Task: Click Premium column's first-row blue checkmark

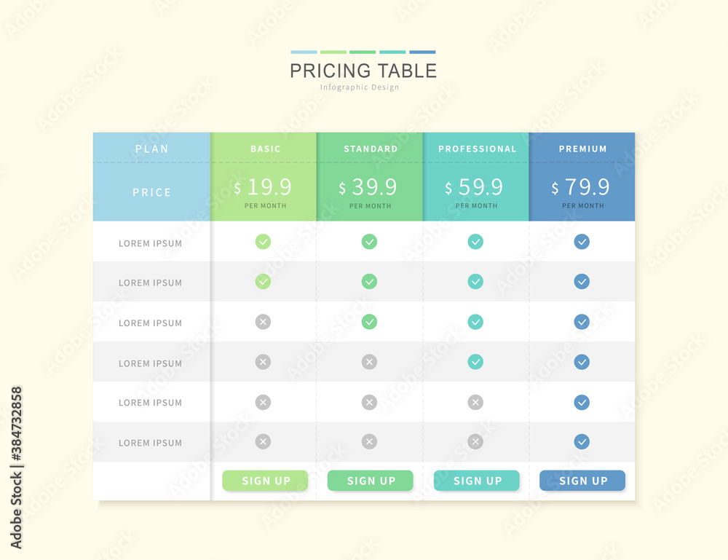Action: click(582, 242)
